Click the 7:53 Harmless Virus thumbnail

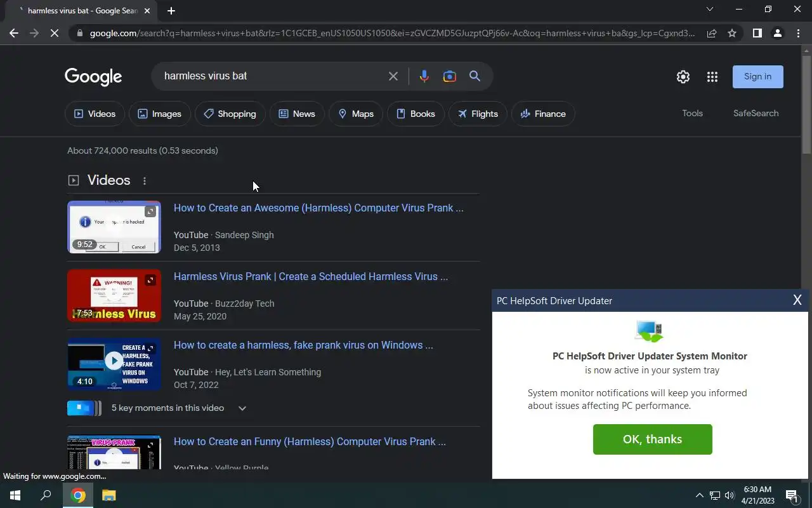coord(114,295)
